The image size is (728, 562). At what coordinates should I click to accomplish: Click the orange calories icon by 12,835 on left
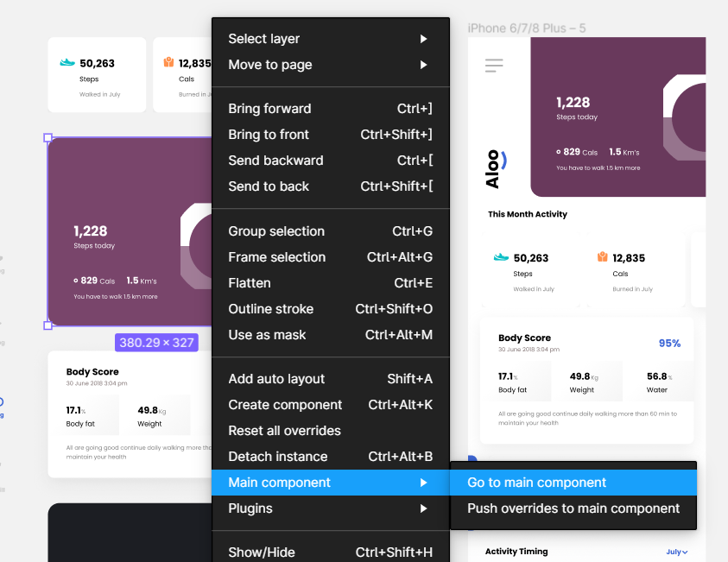coord(168,62)
